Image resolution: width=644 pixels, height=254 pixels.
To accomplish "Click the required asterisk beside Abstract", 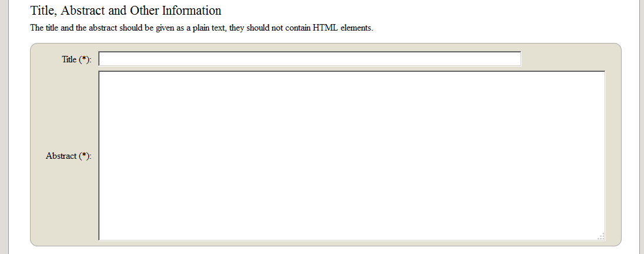I will coord(85,156).
